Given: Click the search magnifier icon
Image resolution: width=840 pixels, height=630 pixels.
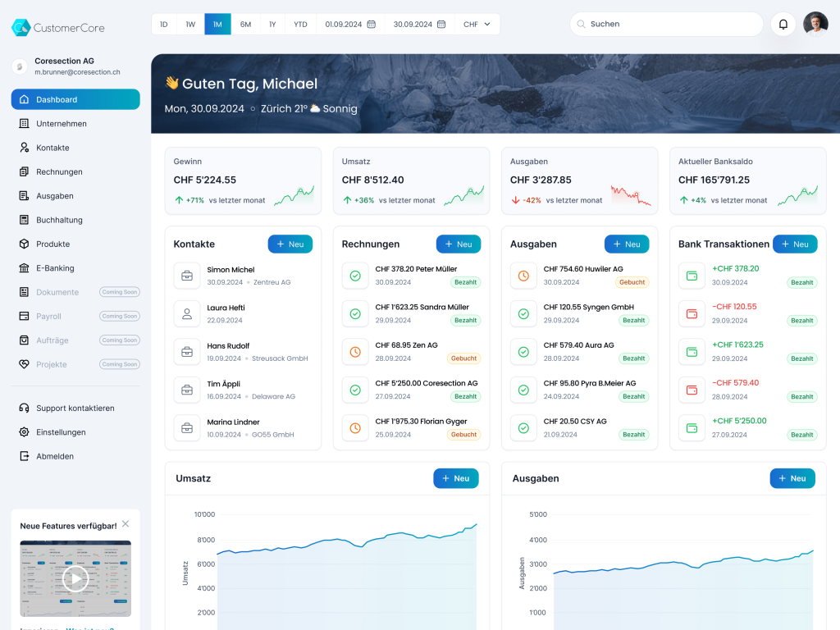Looking at the screenshot, I should point(581,24).
